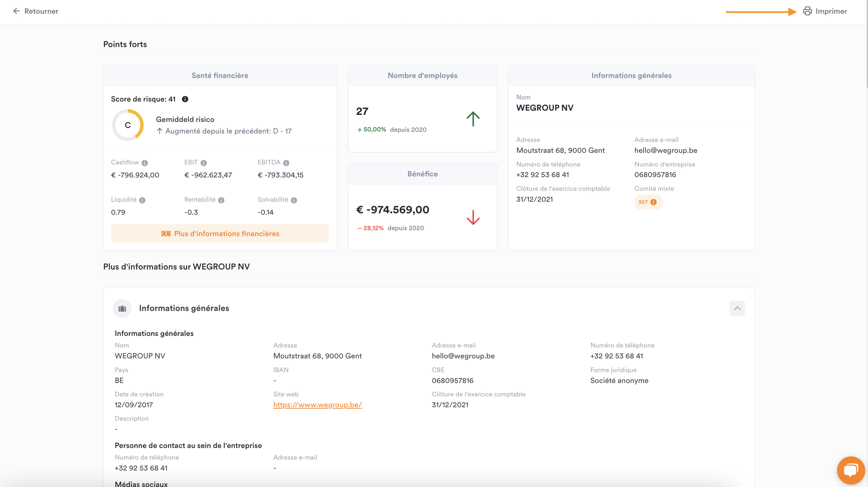The width and height of the screenshot is (868, 487).
Task: Click the Retourner back arrow icon
Action: [x=16, y=11]
